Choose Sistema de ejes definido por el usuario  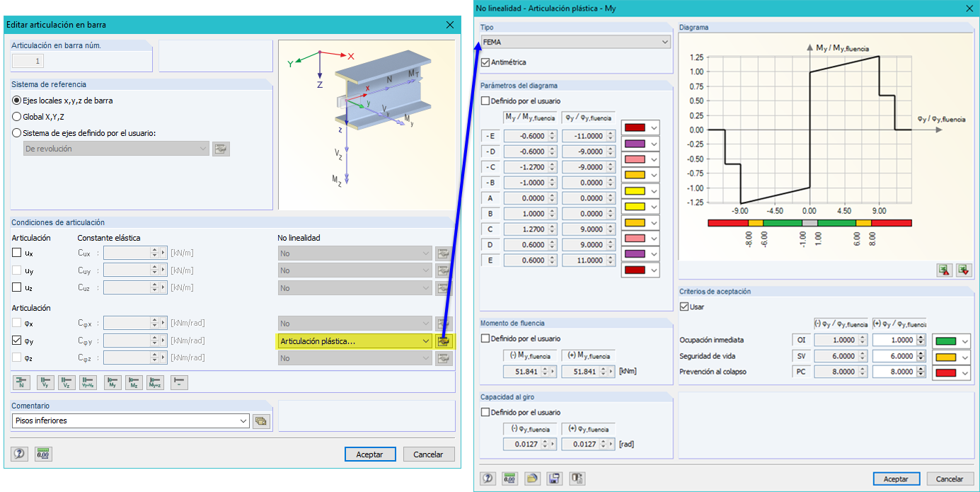pos(83,132)
